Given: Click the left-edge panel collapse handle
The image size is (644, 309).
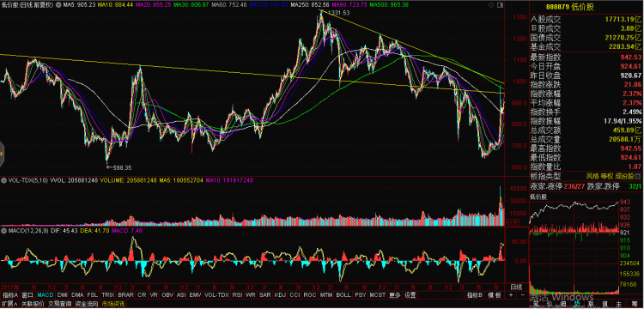Looking at the screenshot, I should 2,154.
